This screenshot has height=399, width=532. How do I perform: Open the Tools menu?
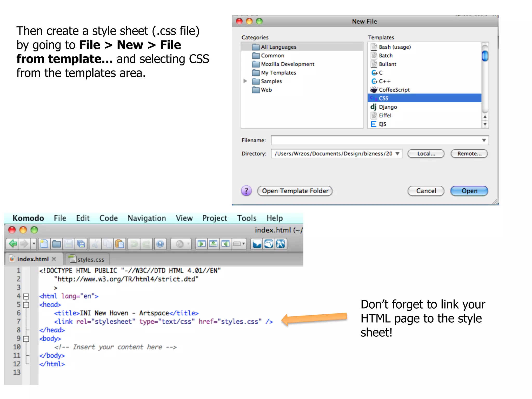click(x=247, y=218)
